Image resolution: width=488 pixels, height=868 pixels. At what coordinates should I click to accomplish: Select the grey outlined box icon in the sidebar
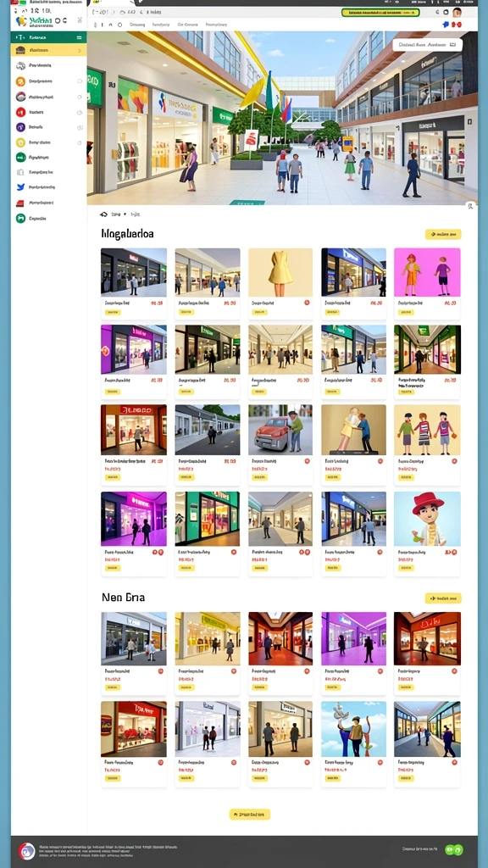(x=20, y=172)
